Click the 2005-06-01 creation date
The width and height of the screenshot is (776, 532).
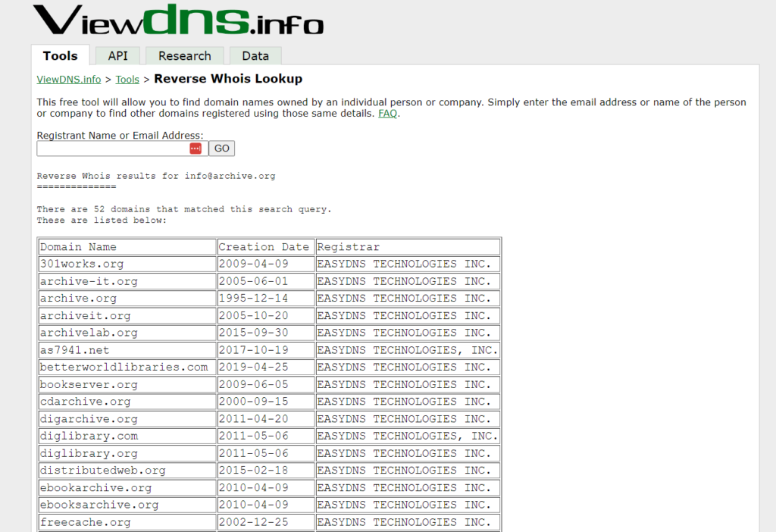coord(266,281)
